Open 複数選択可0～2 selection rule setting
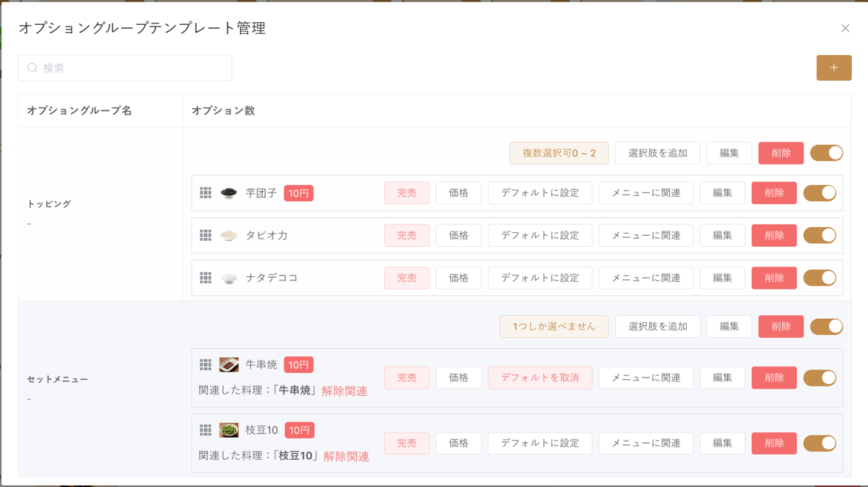Image resolution: width=868 pixels, height=487 pixels. coord(559,153)
